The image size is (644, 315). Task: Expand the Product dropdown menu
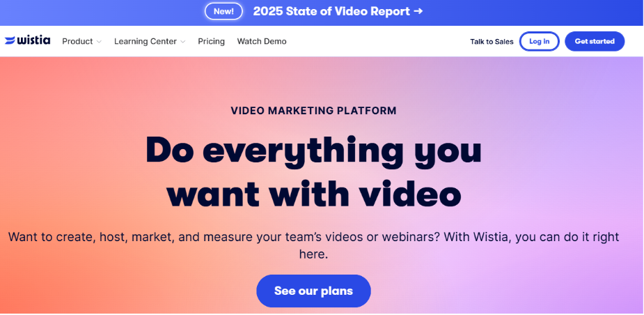pos(81,42)
